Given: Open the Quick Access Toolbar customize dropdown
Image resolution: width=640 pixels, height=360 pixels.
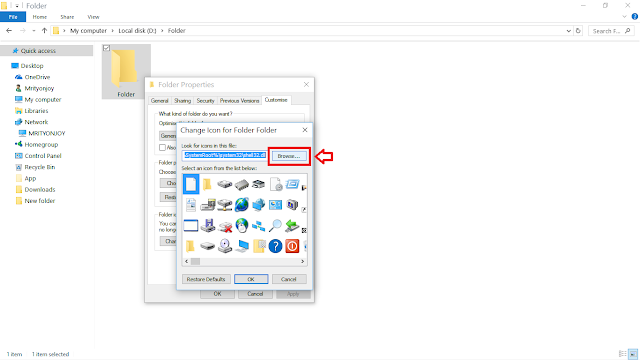Looking at the screenshot, I should click(x=17, y=6).
